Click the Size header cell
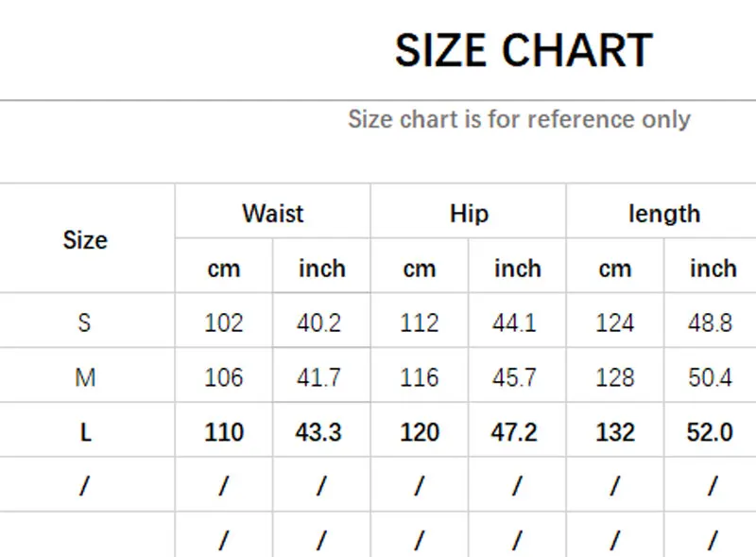 [85, 240]
